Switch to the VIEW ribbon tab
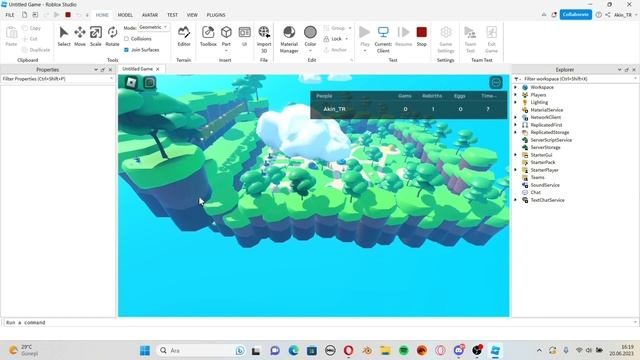The image size is (640, 360). pyautogui.click(x=192, y=15)
